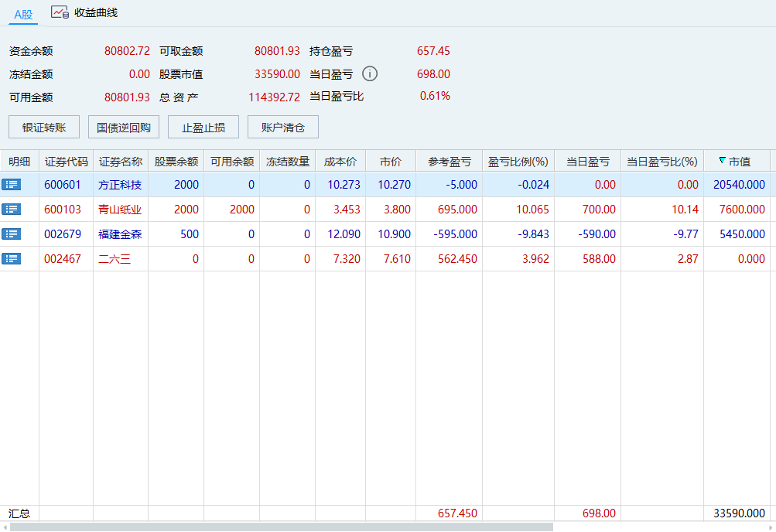Click the profit ratio 10.065
The image size is (776, 532).
(x=532, y=209)
